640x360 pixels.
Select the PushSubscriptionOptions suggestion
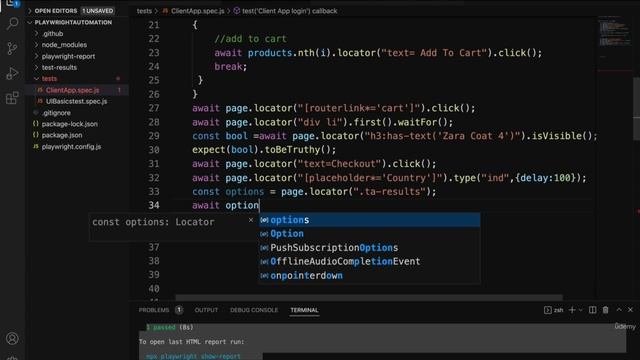tap(369, 248)
